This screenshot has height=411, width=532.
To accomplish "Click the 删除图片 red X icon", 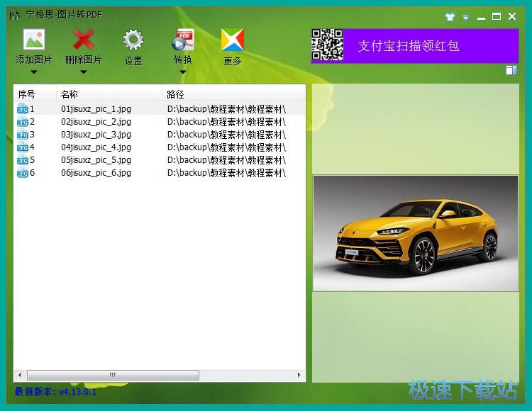I will pyautogui.click(x=84, y=39).
